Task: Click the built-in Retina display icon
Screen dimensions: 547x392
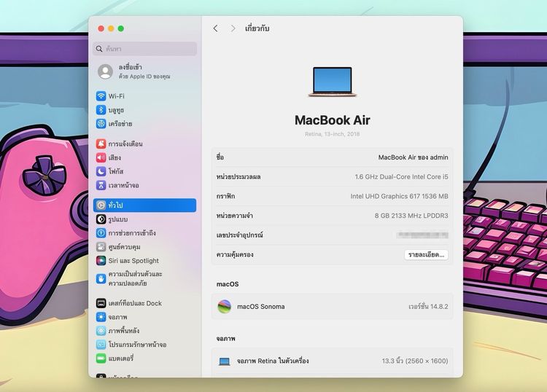Action: click(225, 361)
